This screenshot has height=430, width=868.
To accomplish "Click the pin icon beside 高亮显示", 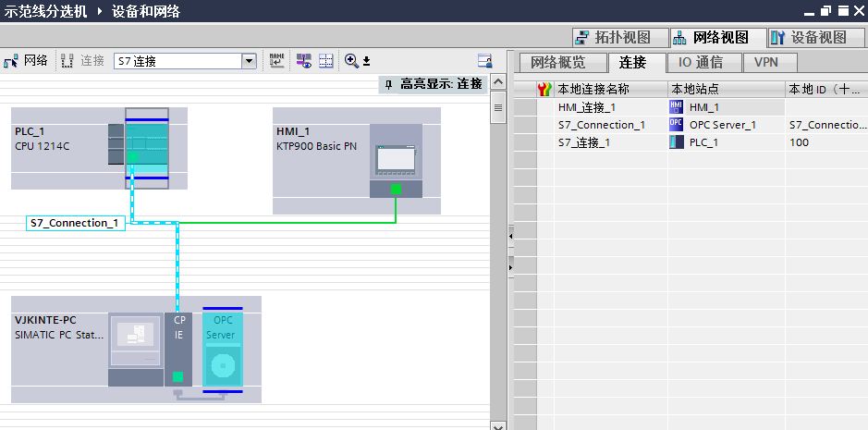I will (x=388, y=84).
